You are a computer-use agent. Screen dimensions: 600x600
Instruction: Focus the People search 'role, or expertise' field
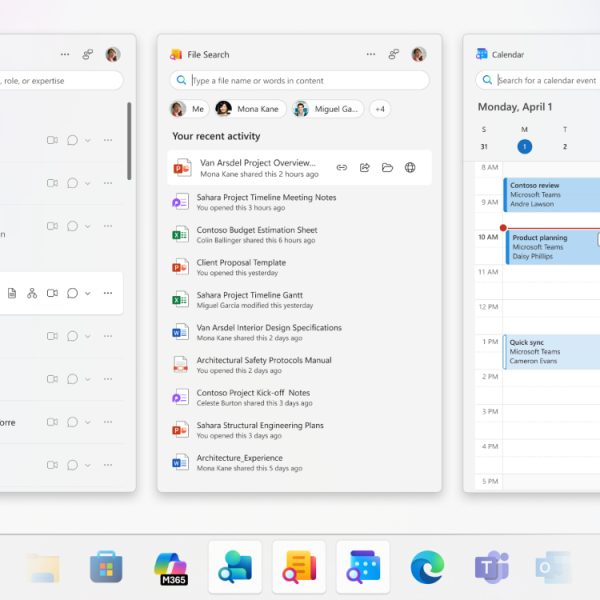[x=61, y=80]
